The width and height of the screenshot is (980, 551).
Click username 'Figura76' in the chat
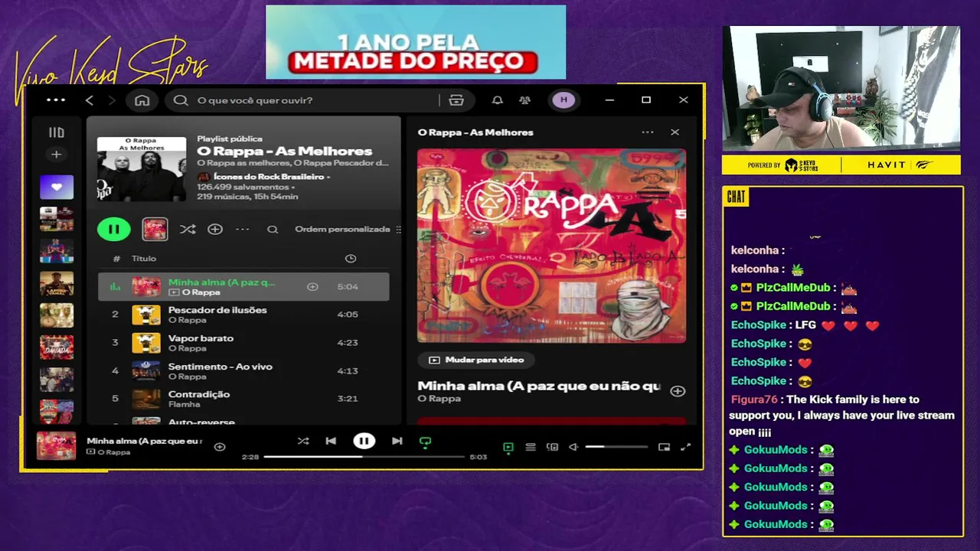tap(754, 399)
